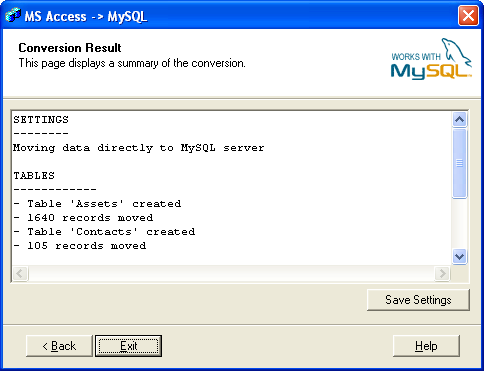Screen dimensions: 484x371
Task: Click the horizontal scrollbar right arrow
Action: (442, 274)
